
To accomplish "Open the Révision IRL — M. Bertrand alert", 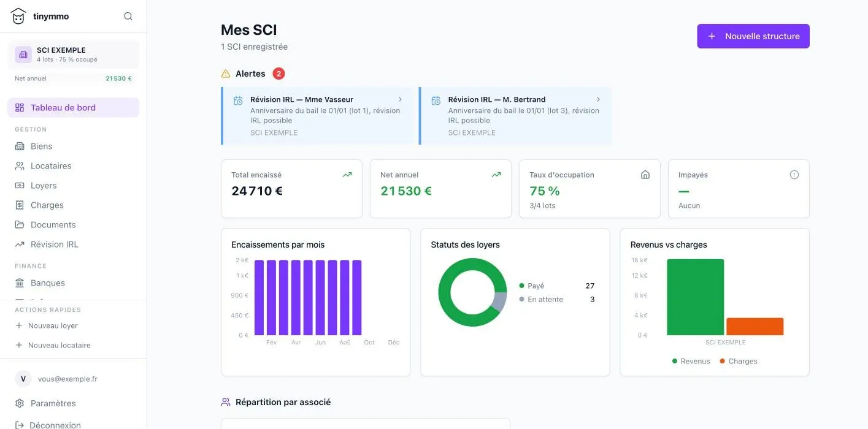I will pyautogui.click(x=515, y=116).
